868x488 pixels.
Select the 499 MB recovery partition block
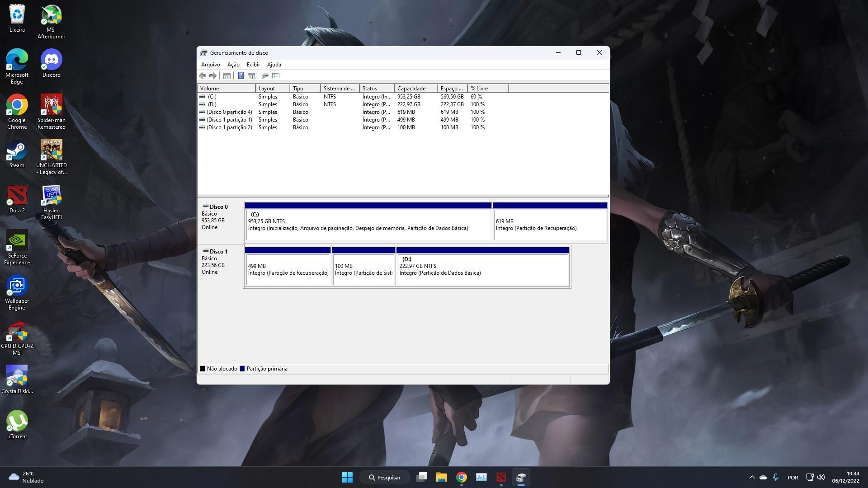pyautogui.click(x=288, y=267)
